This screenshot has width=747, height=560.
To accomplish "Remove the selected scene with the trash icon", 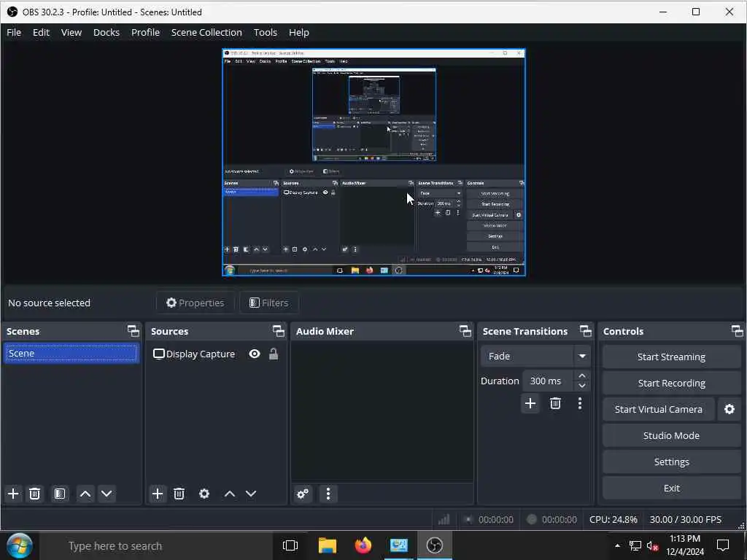I will coord(34,494).
